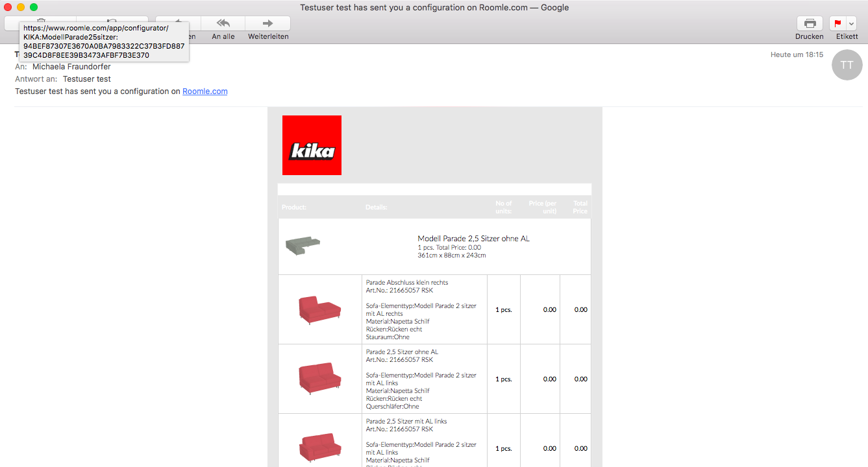This screenshot has width=868, height=467.
Task: Click the email subject line in the window title bar
Action: point(434,8)
